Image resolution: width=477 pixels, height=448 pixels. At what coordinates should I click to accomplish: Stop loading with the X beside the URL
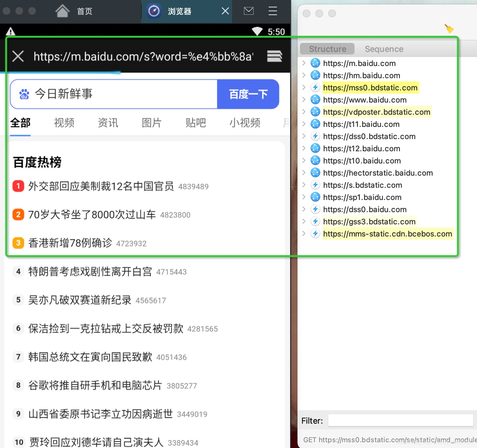point(18,56)
